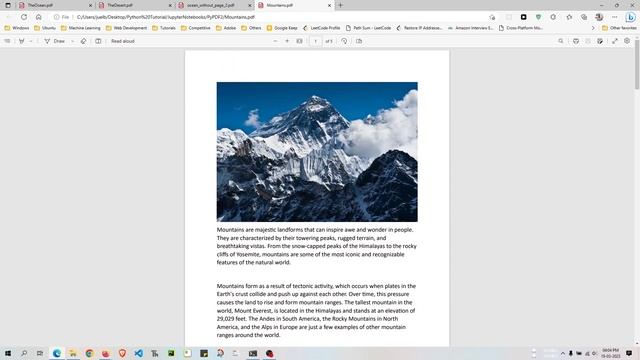Open the Other favorites folder
The width and height of the screenshot is (640, 360).
click(619, 28)
